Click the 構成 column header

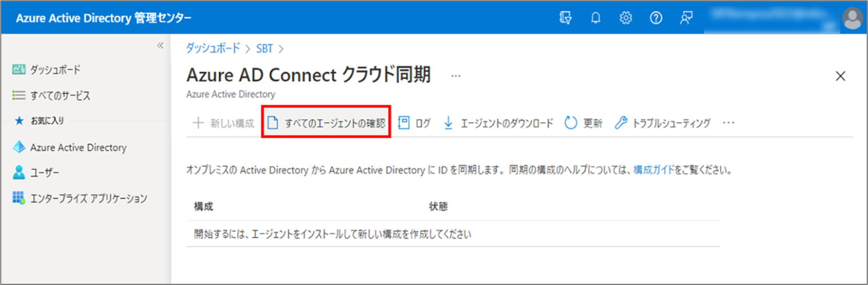(x=203, y=206)
